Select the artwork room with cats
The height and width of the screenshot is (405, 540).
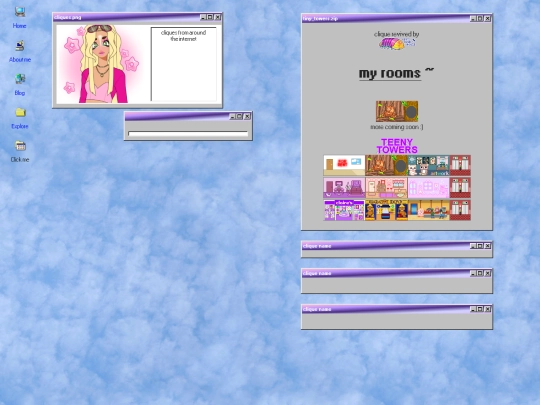(x=428, y=165)
